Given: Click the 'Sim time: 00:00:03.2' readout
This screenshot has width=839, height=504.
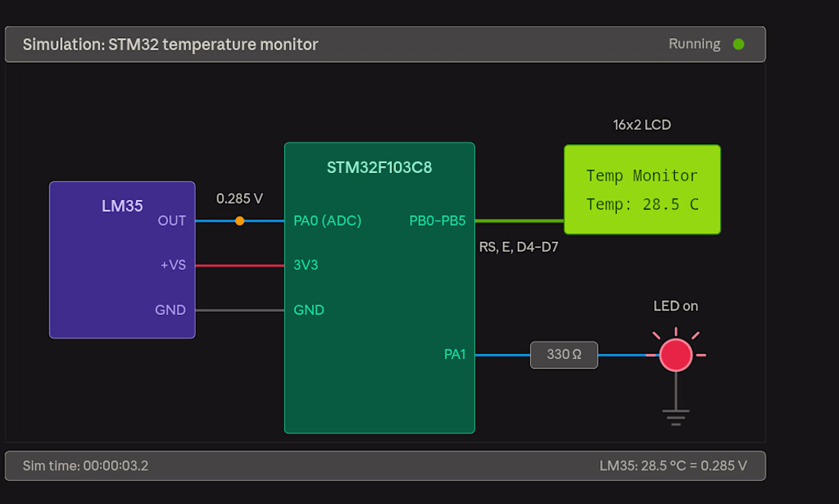Looking at the screenshot, I should coord(85,466).
